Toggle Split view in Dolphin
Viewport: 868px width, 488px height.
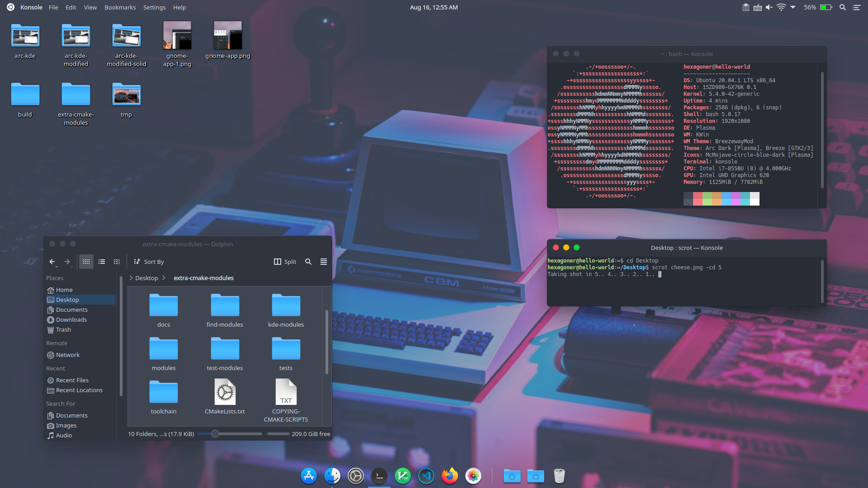coord(285,262)
